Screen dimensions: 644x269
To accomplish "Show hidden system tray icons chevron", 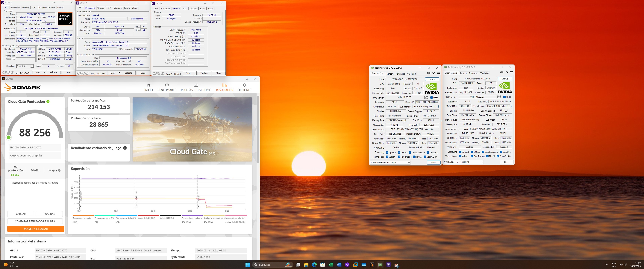I will 607,265.
